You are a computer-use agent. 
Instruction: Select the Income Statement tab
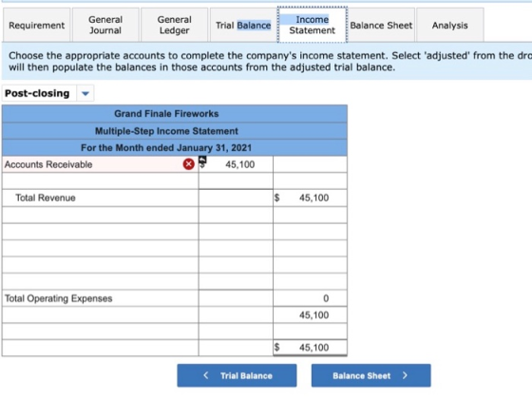tap(313, 25)
